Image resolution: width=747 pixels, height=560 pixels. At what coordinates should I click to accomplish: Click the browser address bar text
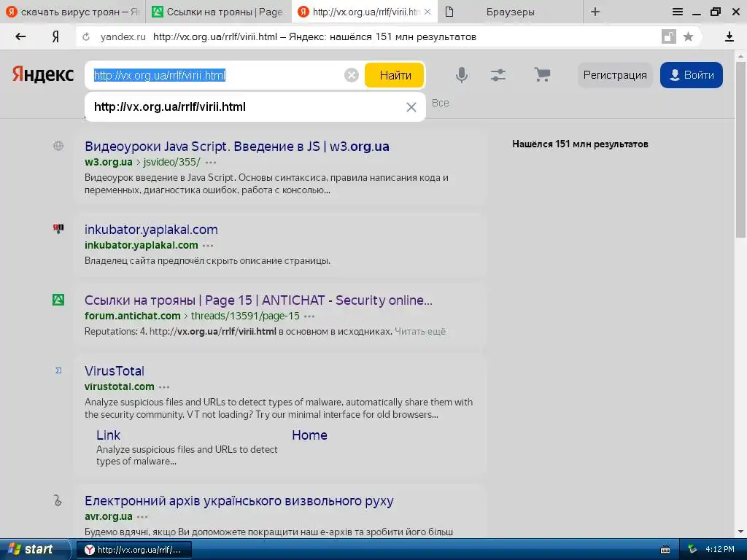coord(314,36)
